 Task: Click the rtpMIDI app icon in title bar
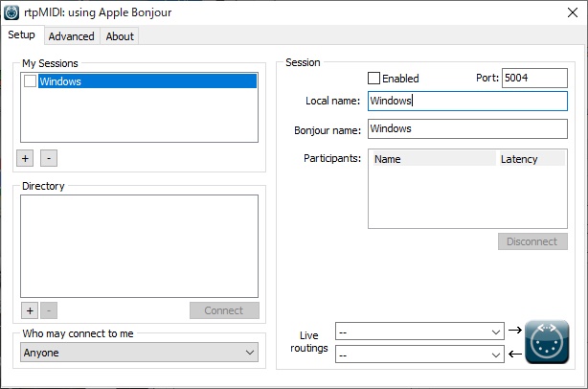11,12
